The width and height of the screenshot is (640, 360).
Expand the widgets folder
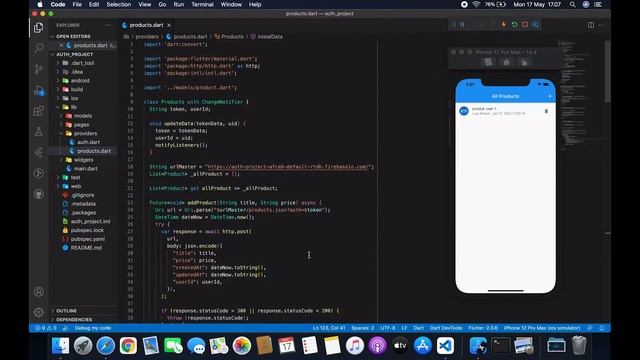84,160
